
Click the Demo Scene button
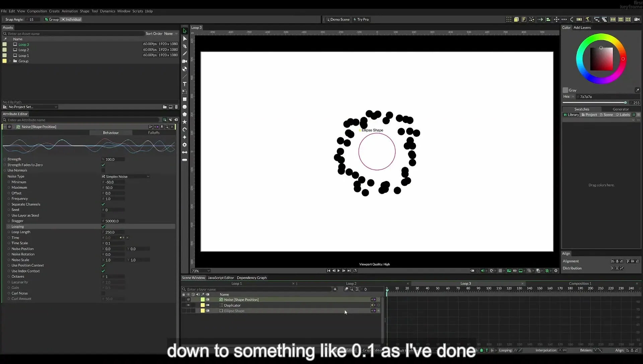(338, 19)
